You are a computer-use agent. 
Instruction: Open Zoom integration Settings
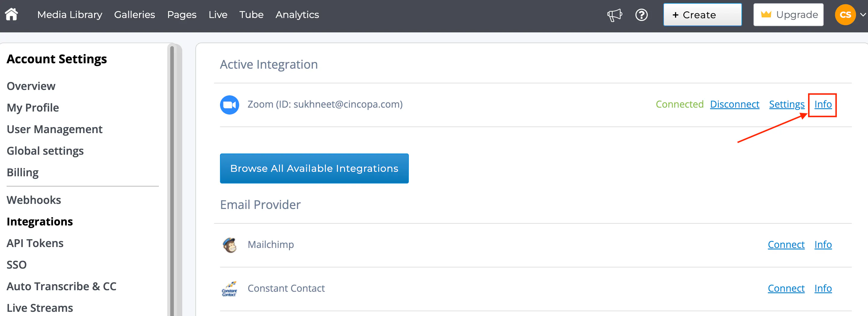[x=786, y=104]
